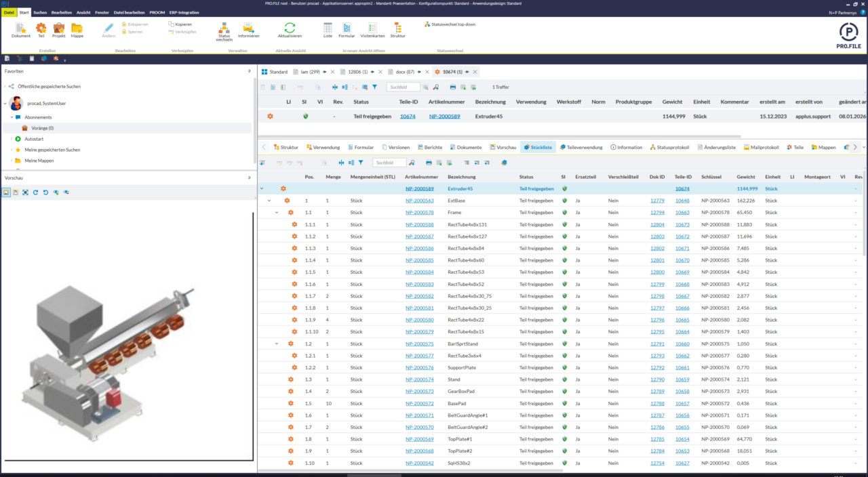The image size is (868, 477).
Task: Expand the Autostart favorites node
Action: (11, 139)
